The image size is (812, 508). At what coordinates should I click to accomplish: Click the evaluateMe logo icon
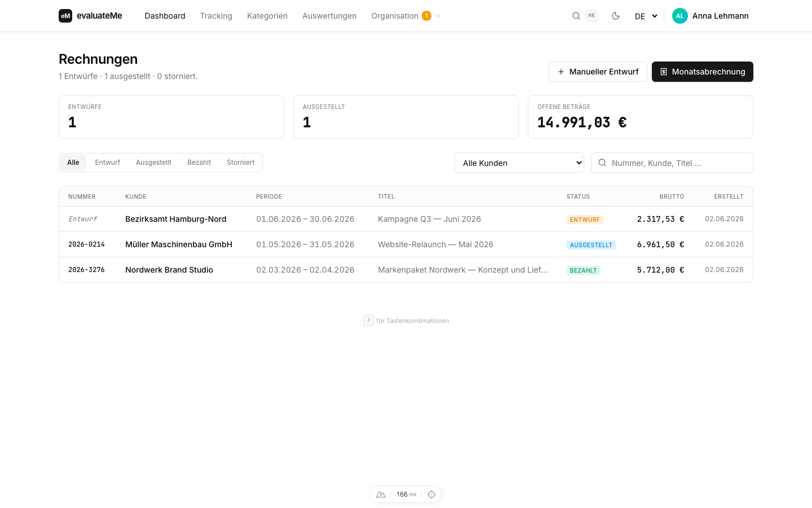click(65, 16)
